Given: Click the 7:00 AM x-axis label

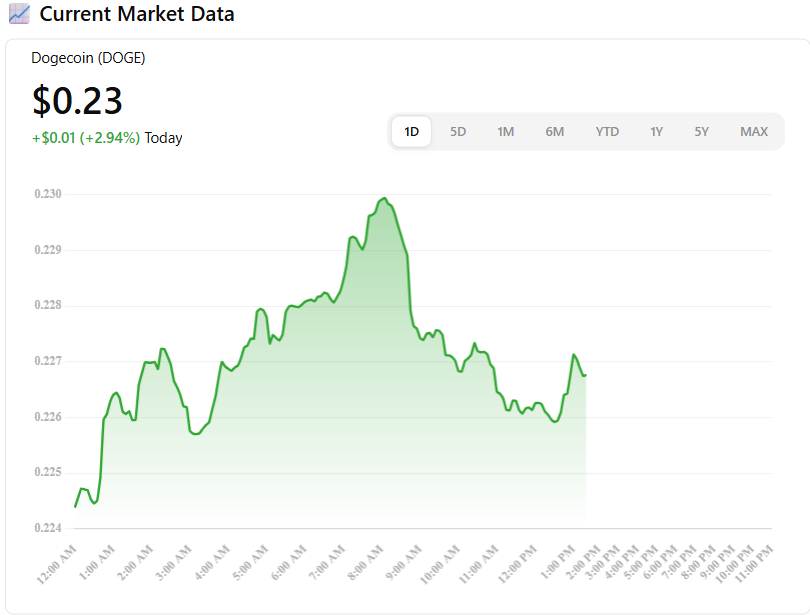Looking at the screenshot, I should point(327,563).
